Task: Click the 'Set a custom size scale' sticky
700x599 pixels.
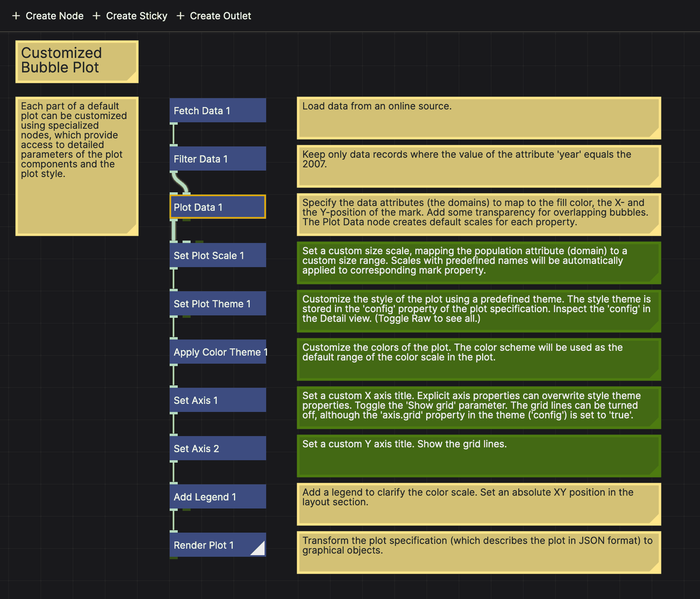Action: click(x=479, y=263)
